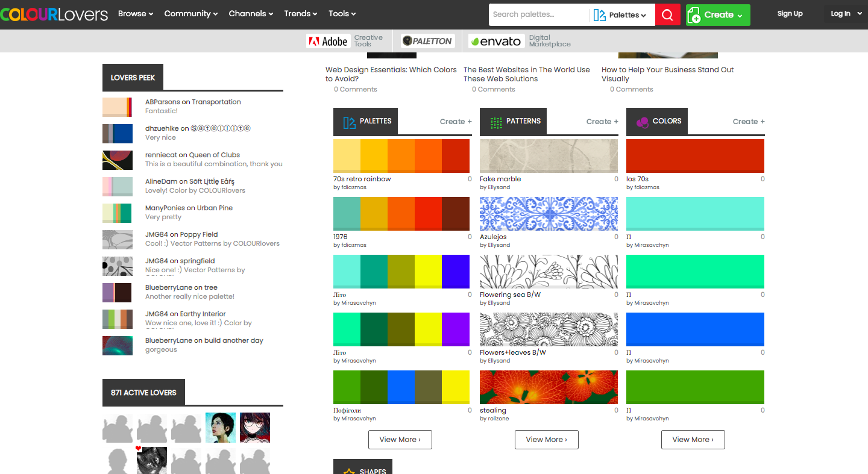Viewport: 868px width, 474px height.
Task: Open the Queen of Clubs thumbnail in Lovers Peek
Action: point(118,160)
